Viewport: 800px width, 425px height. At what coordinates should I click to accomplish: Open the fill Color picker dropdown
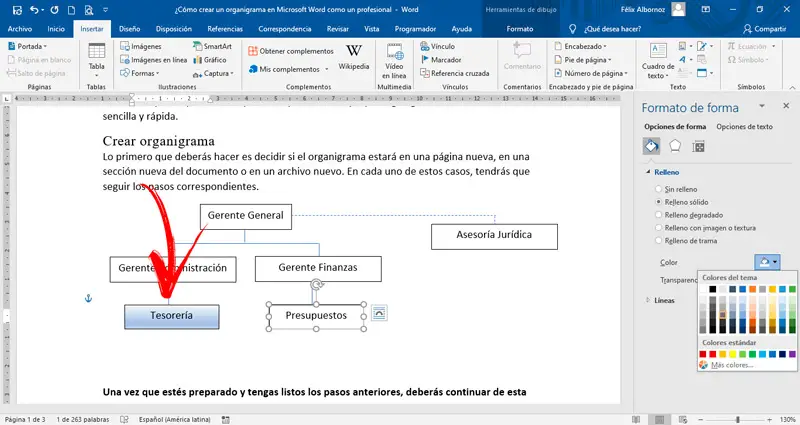tap(767, 262)
